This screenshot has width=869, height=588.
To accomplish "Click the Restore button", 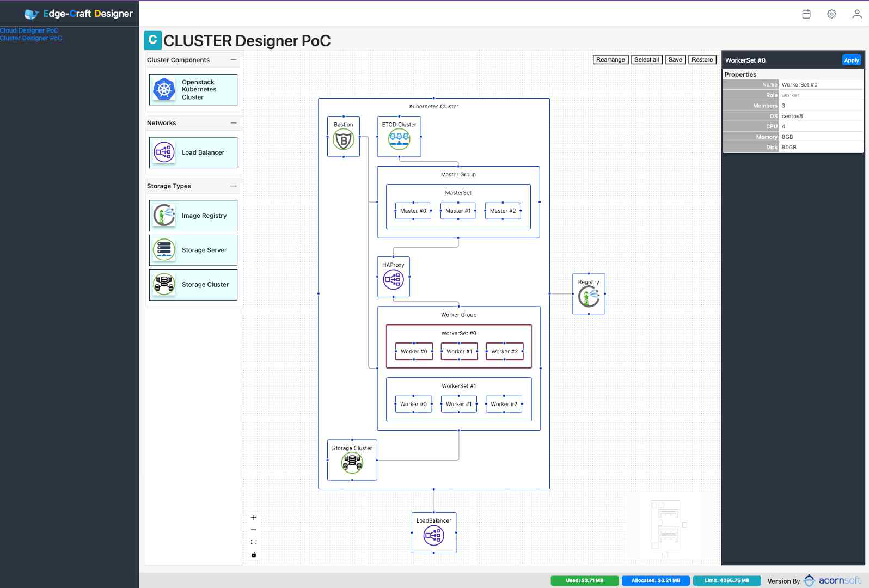I will point(702,60).
